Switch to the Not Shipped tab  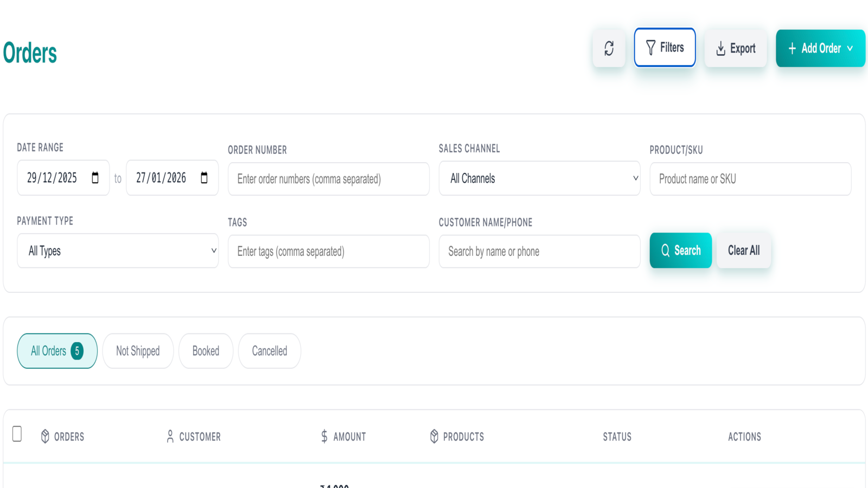click(138, 351)
